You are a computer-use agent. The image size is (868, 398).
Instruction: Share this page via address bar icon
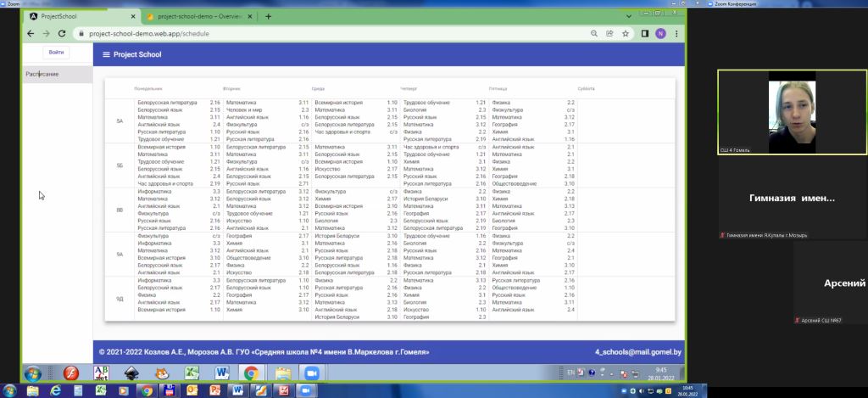click(x=609, y=34)
